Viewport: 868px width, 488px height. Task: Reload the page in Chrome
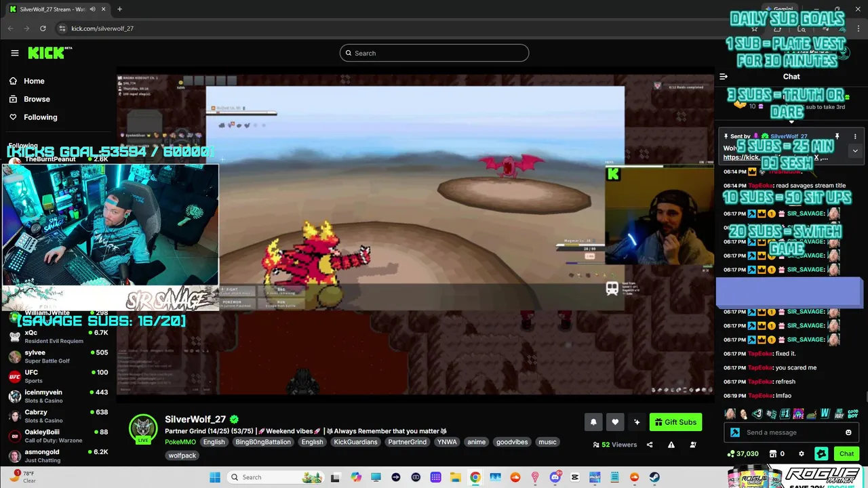tap(43, 28)
